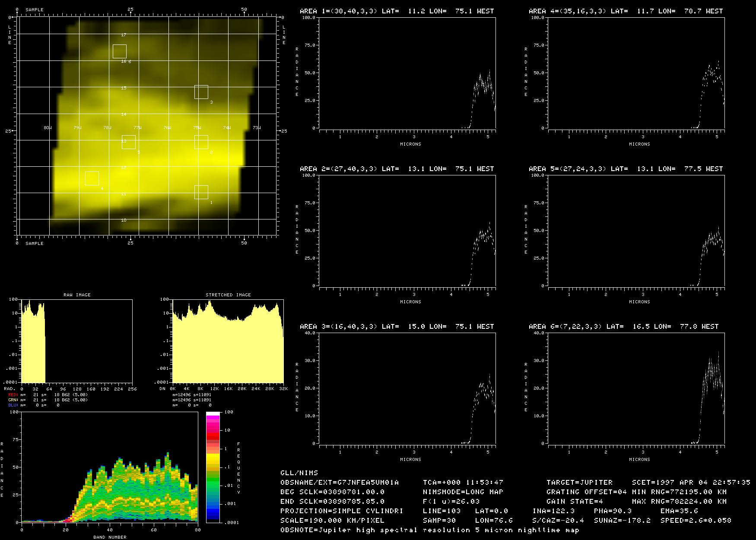The image size is (756, 540).
Task: Select the area 2 square marker on map
Action: [x=201, y=142]
